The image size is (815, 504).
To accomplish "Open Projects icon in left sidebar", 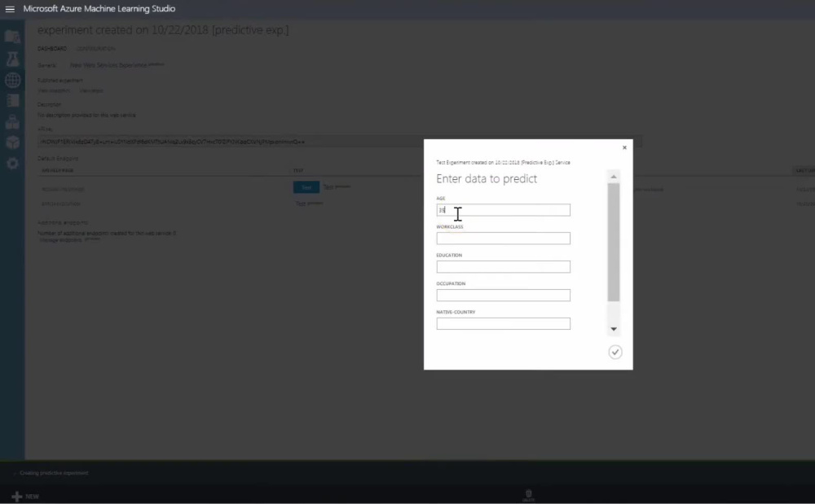I will pyautogui.click(x=12, y=37).
